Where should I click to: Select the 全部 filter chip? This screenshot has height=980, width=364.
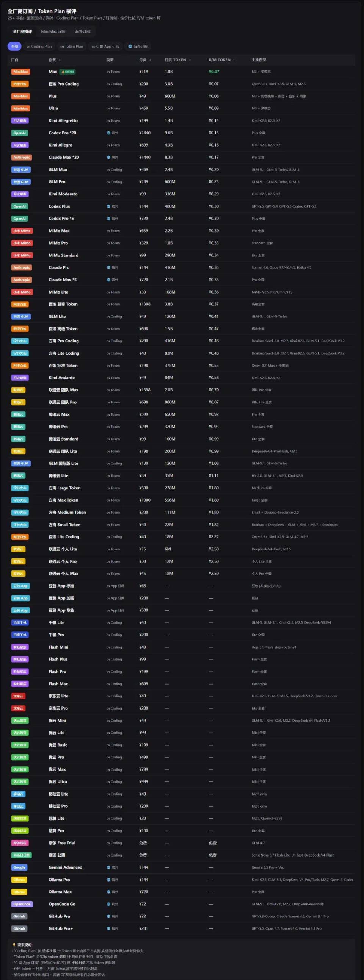(14, 47)
